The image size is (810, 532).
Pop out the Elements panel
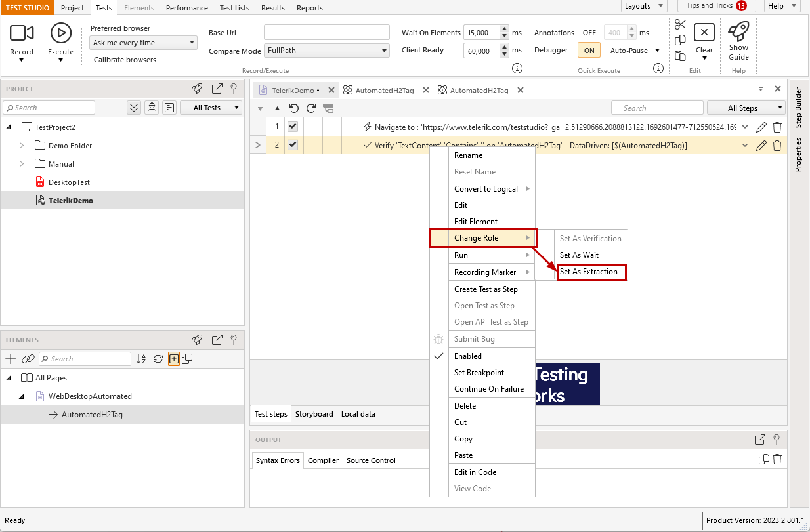(217, 340)
